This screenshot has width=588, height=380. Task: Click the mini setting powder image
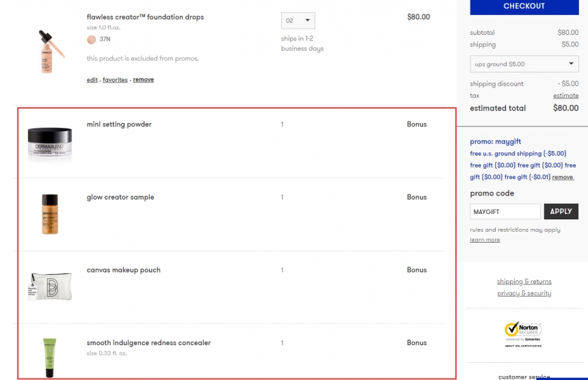[50, 142]
